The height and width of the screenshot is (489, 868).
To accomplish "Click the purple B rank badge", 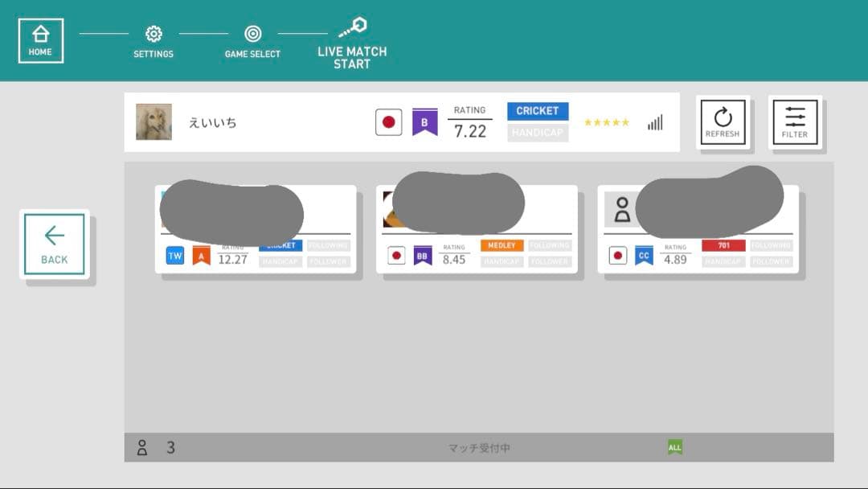I will [x=424, y=122].
